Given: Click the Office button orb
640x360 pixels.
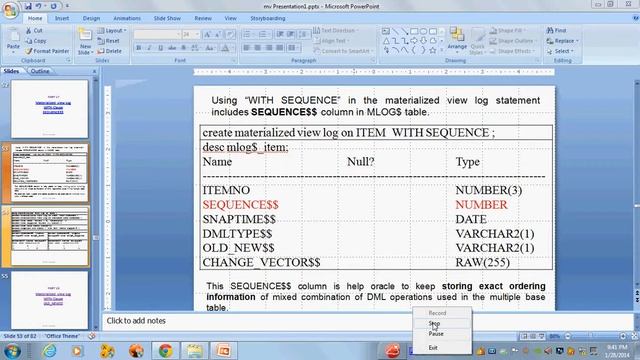Looking at the screenshot, I should coord(10,10).
